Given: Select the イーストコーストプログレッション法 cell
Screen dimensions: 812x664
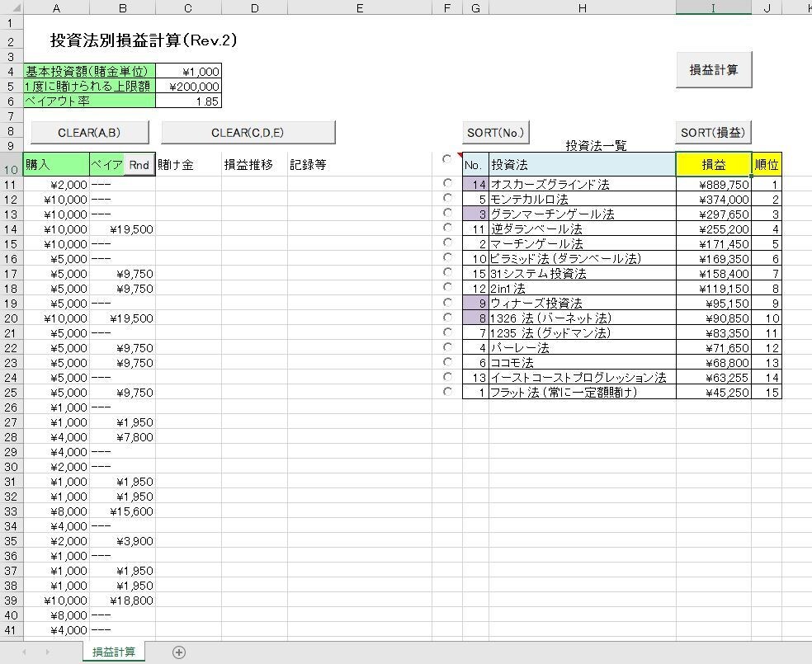Looking at the screenshot, I should [x=582, y=377].
